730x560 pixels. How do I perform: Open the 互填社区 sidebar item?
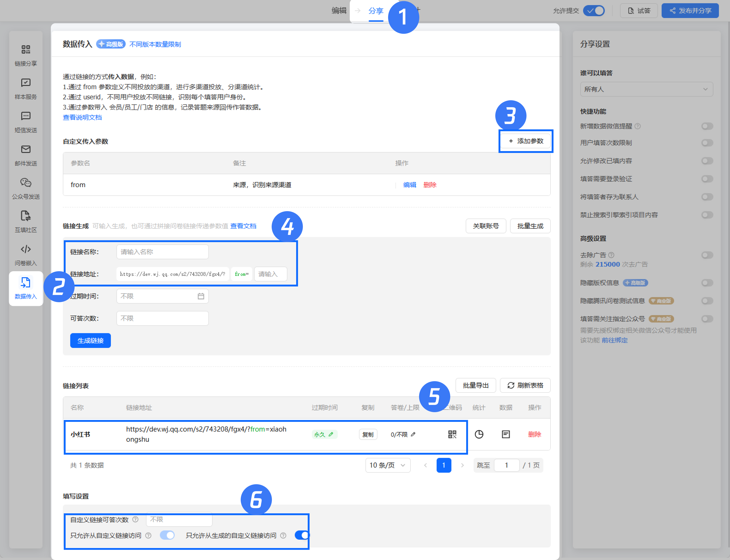coord(26,222)
